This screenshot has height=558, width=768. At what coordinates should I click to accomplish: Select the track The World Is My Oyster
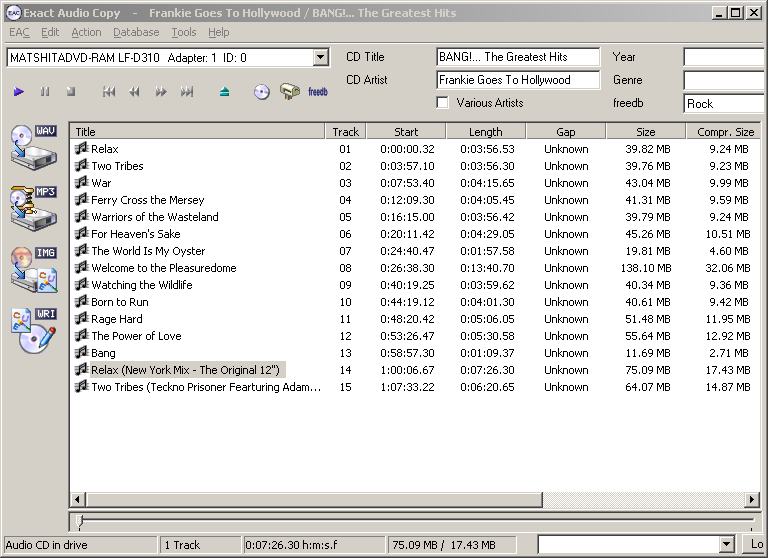(148, 250)
